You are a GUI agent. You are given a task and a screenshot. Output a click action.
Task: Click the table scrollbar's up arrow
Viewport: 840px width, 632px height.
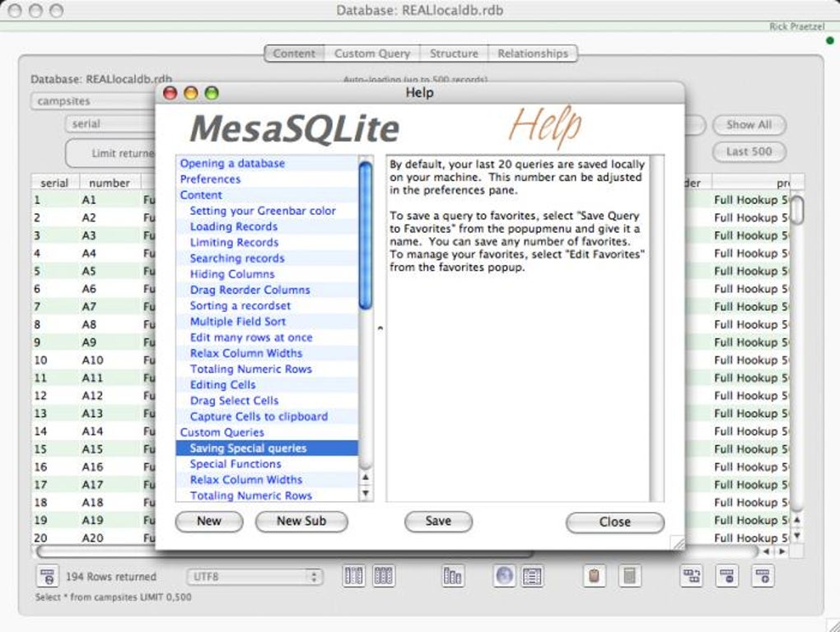pyautogui.click(x=797, y=519)
